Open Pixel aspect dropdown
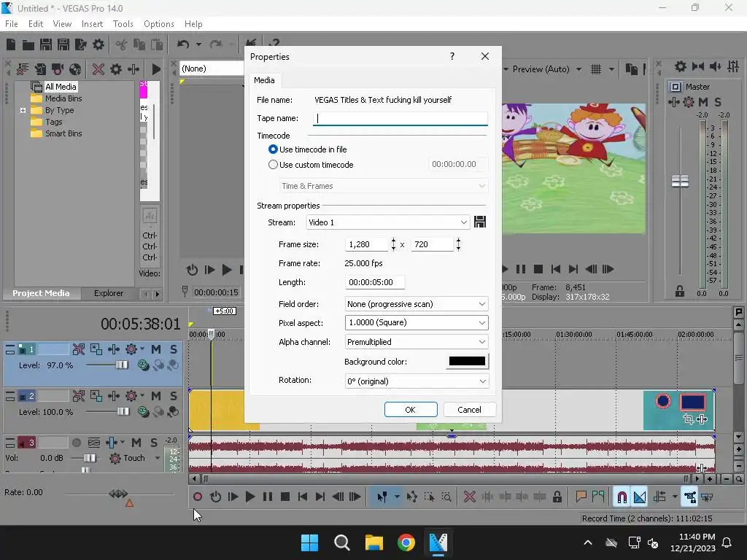 pyautogui.click(x=417, y=323)
